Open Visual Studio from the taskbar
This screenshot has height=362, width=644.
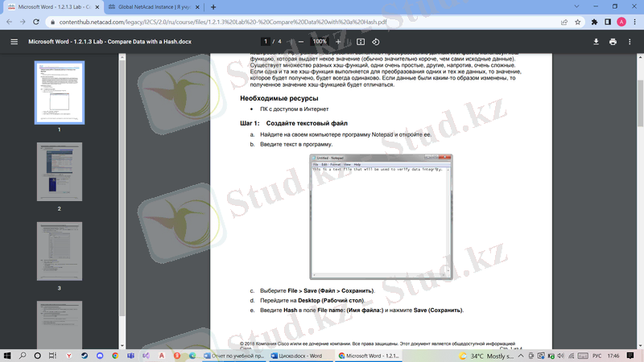[147, 356]
